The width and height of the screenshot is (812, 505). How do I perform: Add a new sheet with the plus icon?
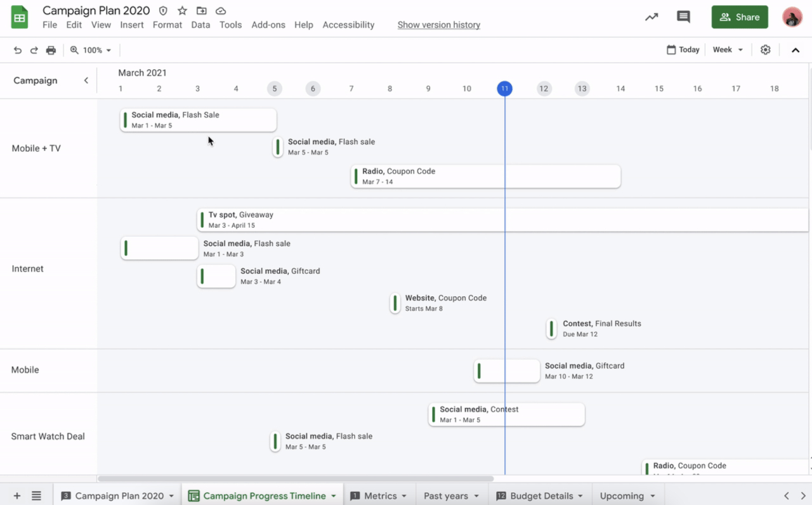(x=16, y=495)
